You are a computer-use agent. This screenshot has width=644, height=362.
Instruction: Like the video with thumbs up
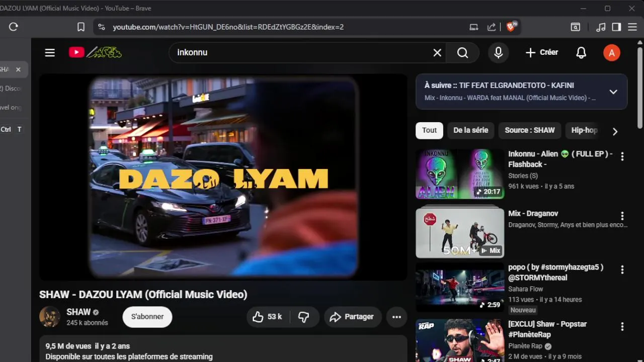click(x=268, y=317)
